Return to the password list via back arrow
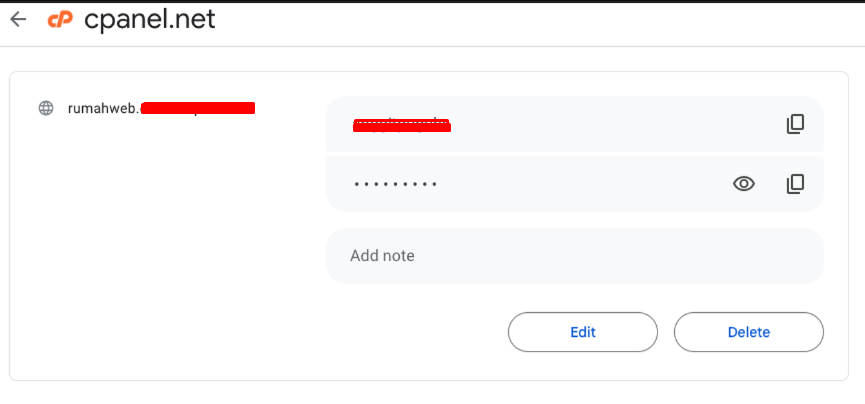Screen dimensions: 865x404 (18, 19)
